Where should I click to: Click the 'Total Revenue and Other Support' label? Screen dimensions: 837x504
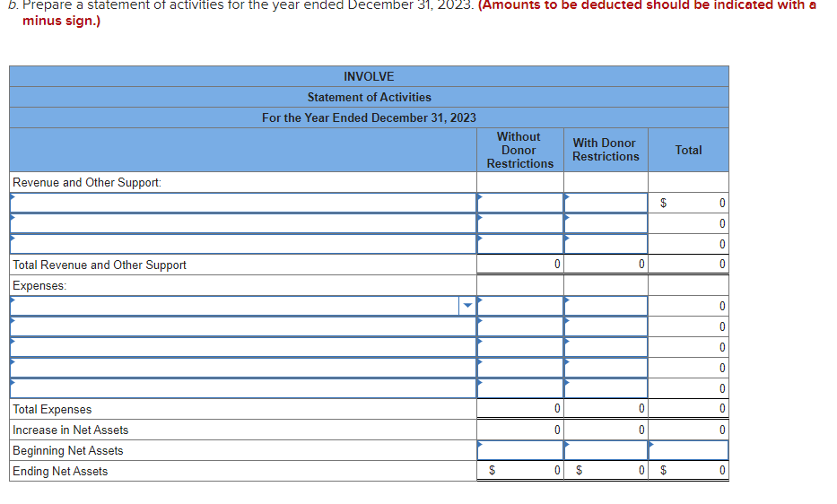click(x=100, y=265)
